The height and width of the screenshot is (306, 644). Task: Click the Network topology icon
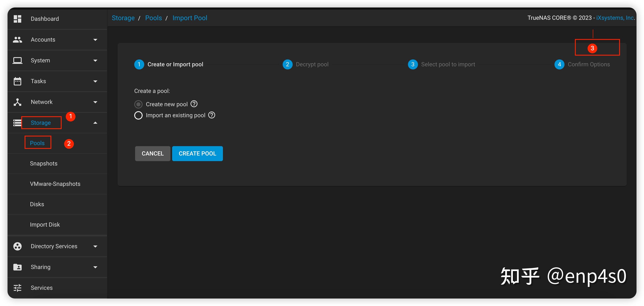(x=17, y=102)
